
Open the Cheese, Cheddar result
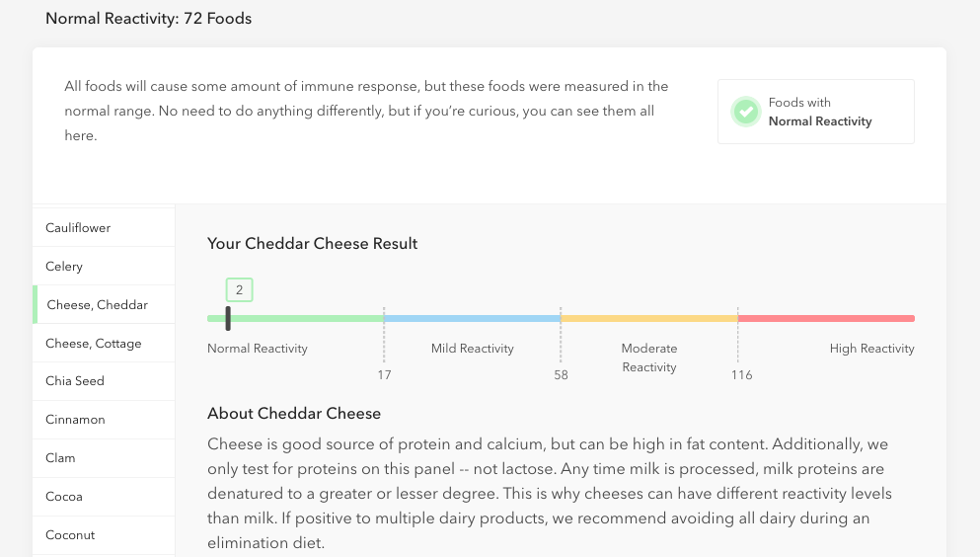[x=104, y=304]
